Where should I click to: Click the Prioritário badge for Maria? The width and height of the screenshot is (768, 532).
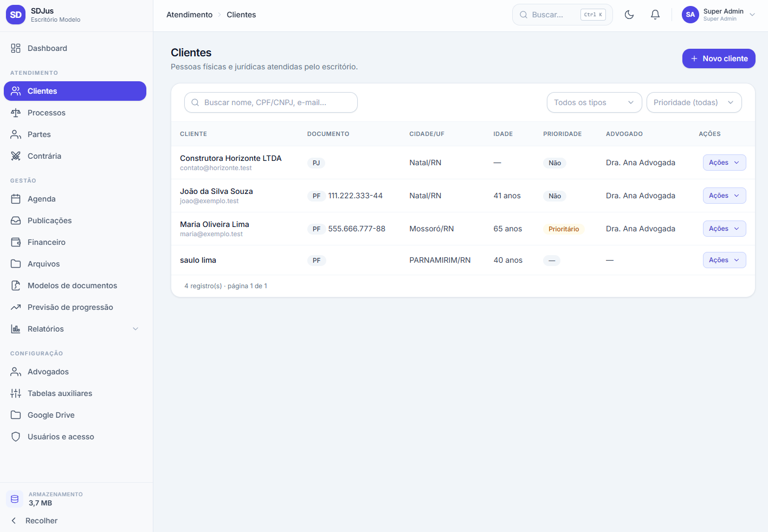(x=564, y=229)
